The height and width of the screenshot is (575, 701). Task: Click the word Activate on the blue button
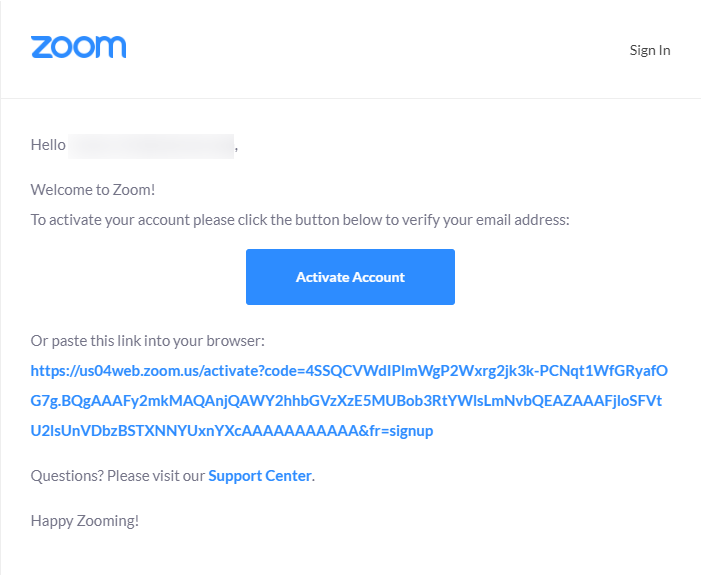coord(322,277)
